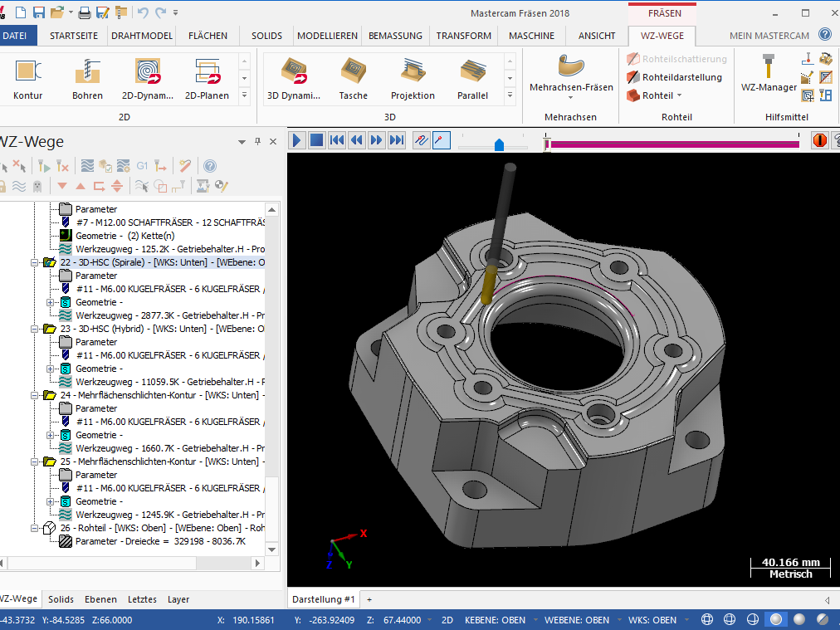Collapse operation 22 - 3D-HSC (Spirale)
This screenshot has width=840, height=630.
coord(36,262)
